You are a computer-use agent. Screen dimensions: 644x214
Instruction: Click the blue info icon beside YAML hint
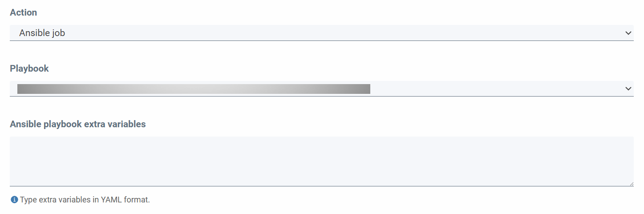click(x=14, y=200)
